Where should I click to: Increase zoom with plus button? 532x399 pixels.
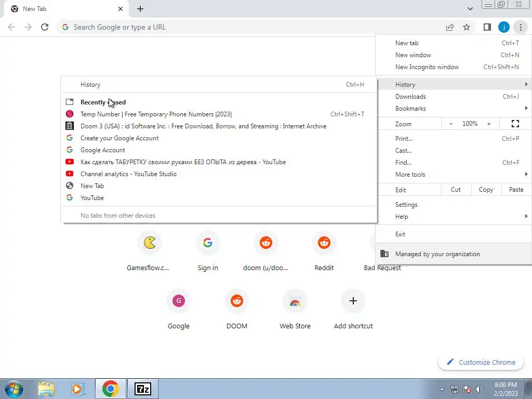tap(489, 124)
